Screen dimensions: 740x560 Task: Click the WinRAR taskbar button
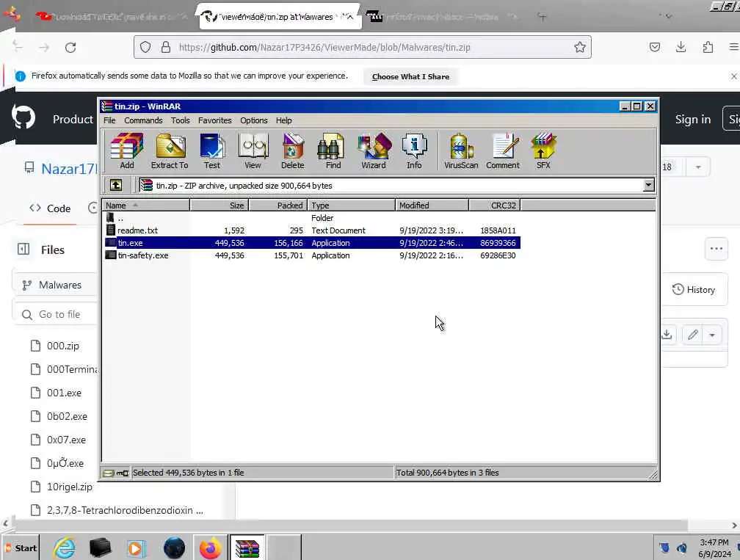pyautogui.click(x=247, y=548)
